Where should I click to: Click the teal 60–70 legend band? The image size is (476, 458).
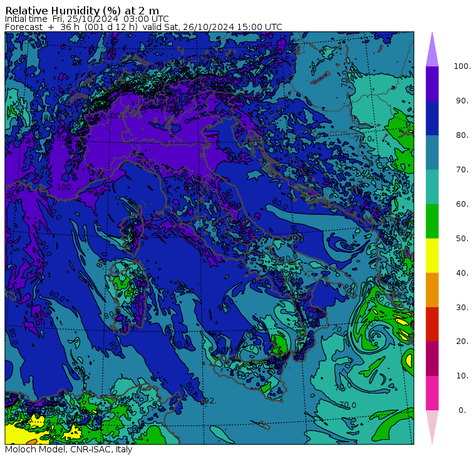(x=432, y=187)
